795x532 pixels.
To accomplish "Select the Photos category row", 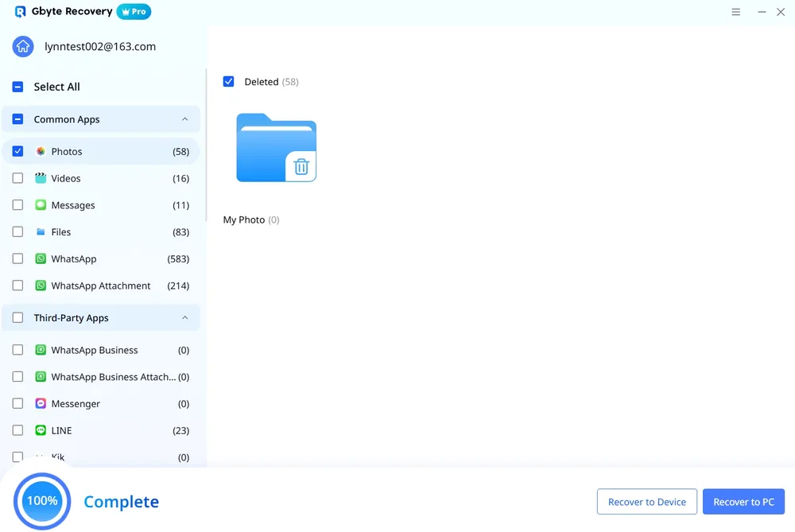I will coord(101,151).
